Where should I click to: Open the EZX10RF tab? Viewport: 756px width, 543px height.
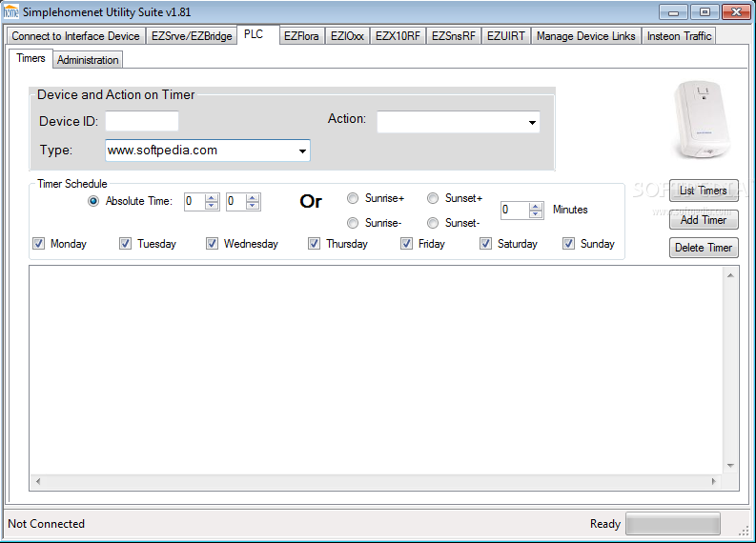point(398,36)
